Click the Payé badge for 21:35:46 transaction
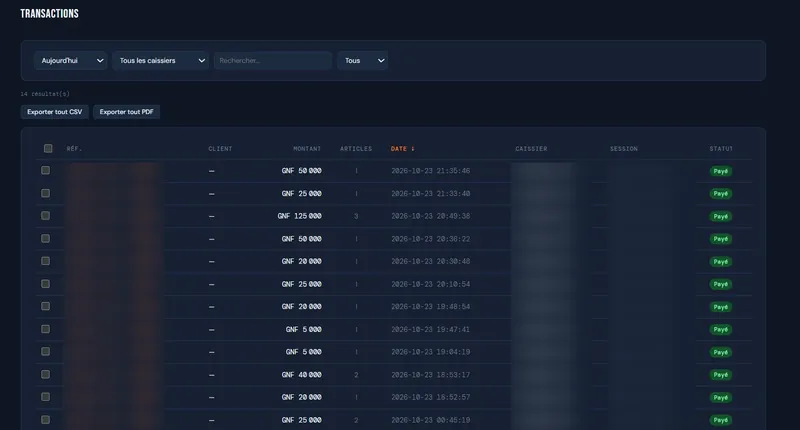 coord(721,171)
